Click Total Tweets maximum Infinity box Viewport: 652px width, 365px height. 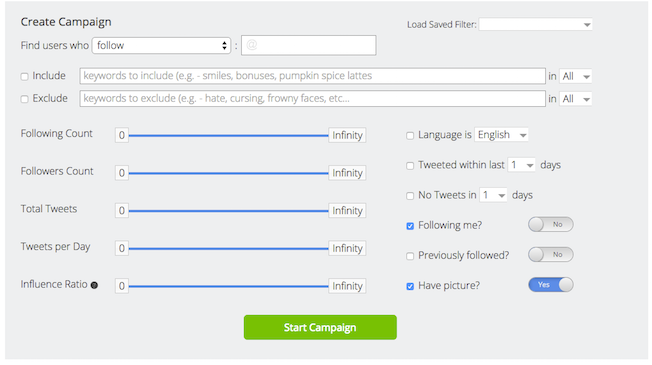point(347,210)
